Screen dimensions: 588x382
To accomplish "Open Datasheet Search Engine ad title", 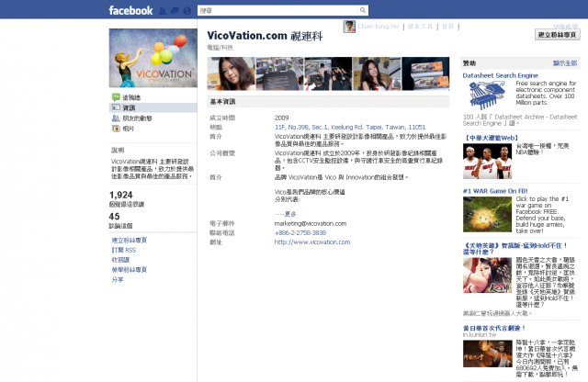I will [500, 75].
